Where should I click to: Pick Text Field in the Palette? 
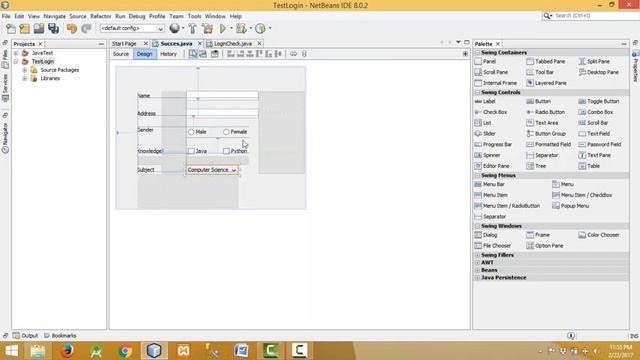tap(594, 133)
